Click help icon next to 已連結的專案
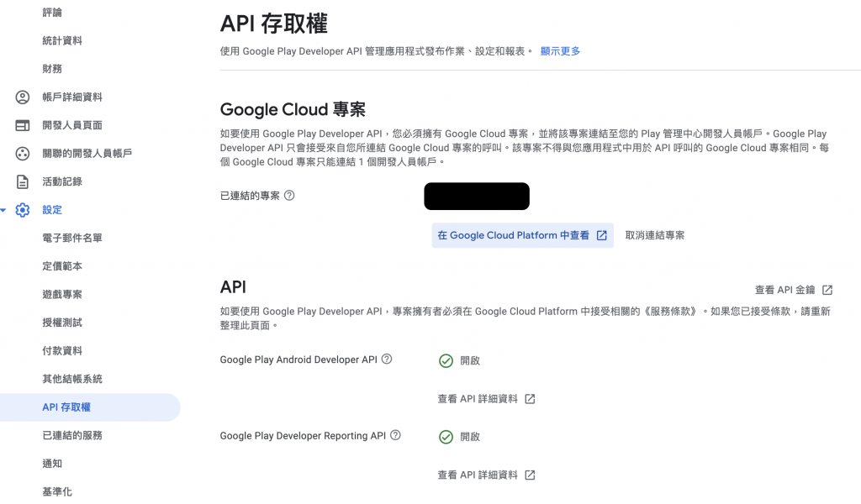861x504 pixels. pos(289,195)
